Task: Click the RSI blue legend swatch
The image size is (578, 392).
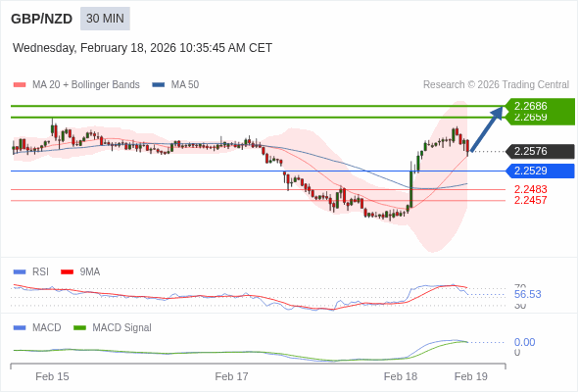Action: [20, 272]
